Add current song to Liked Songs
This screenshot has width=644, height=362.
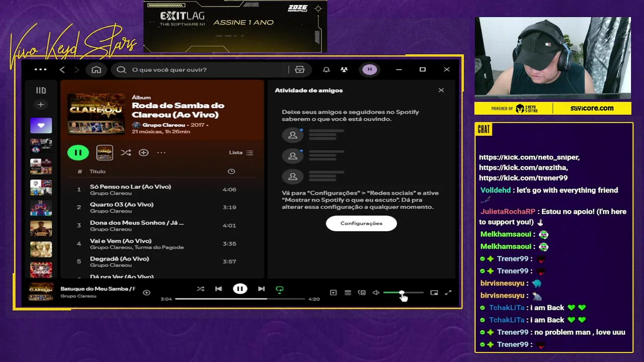click(x=146, y=293)
